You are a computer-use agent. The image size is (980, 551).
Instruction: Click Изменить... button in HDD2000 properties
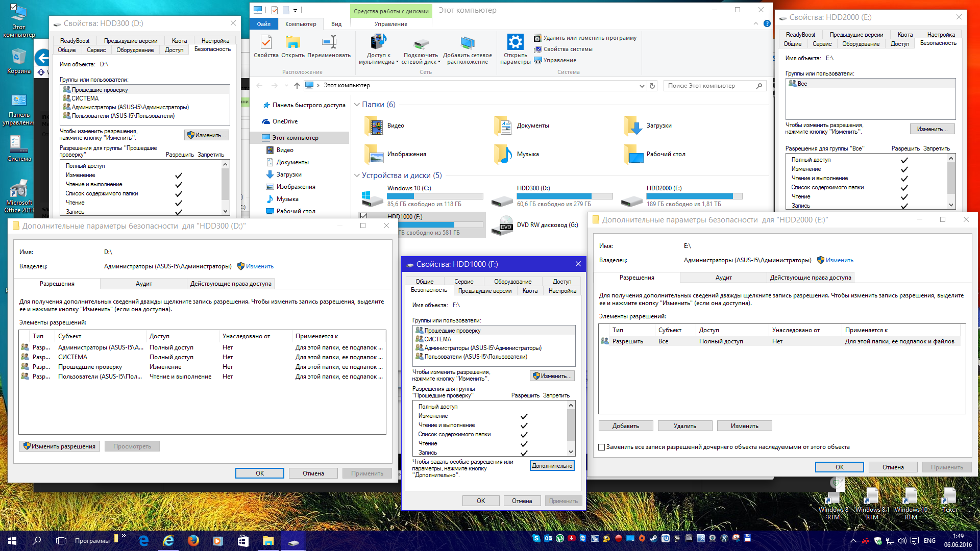tap(932, 129)
